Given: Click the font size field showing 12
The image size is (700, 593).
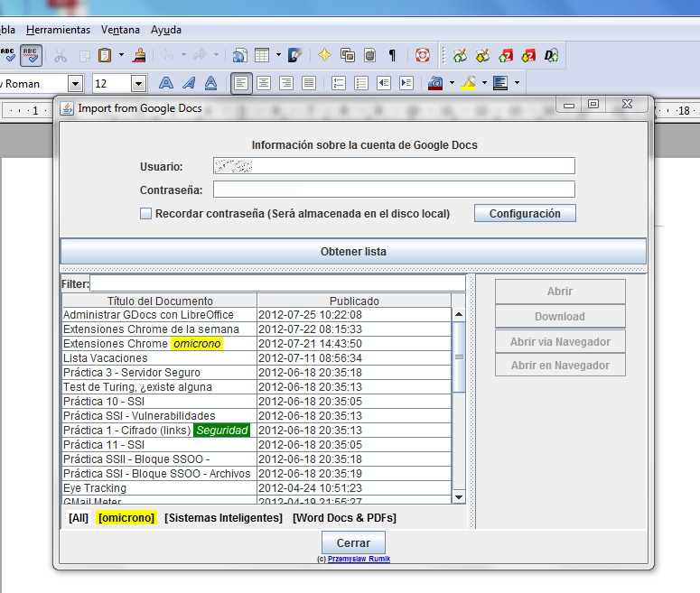Looking at the screenshot, I should click(112, 83).
